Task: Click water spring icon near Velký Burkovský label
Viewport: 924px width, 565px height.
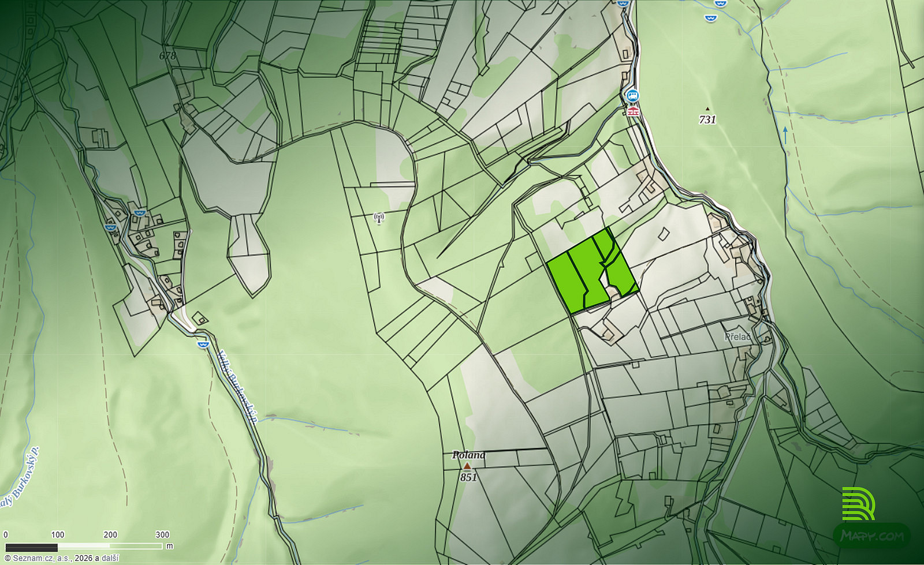Action: click(x=202, y=344)
